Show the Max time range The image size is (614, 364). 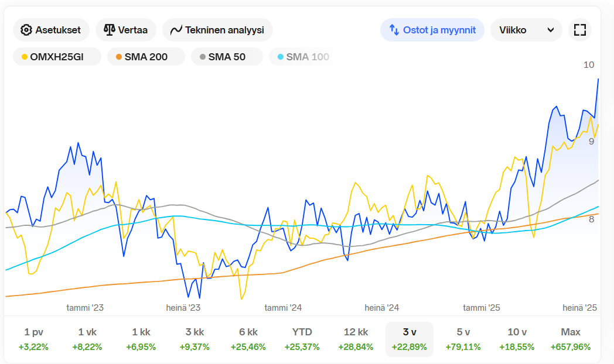[x=570, y=339]
